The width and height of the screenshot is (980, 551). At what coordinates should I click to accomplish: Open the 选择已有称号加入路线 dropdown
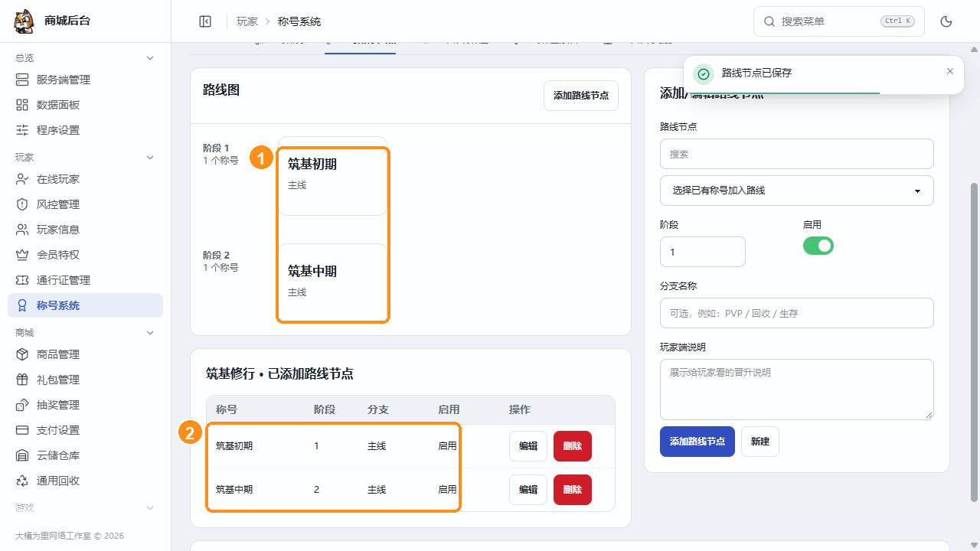click(x=797, y=191)
